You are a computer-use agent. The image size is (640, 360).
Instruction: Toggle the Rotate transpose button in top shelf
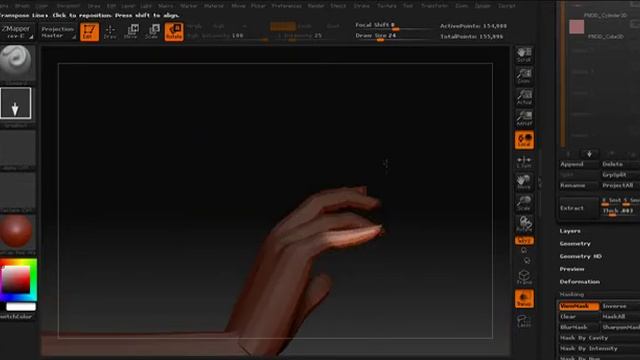pyautogui.click(x=174, y=32)
